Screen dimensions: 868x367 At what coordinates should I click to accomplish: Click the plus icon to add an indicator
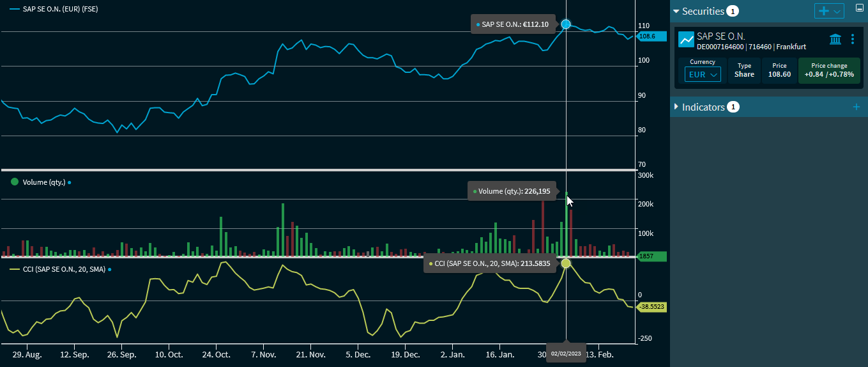pos(857,107)
